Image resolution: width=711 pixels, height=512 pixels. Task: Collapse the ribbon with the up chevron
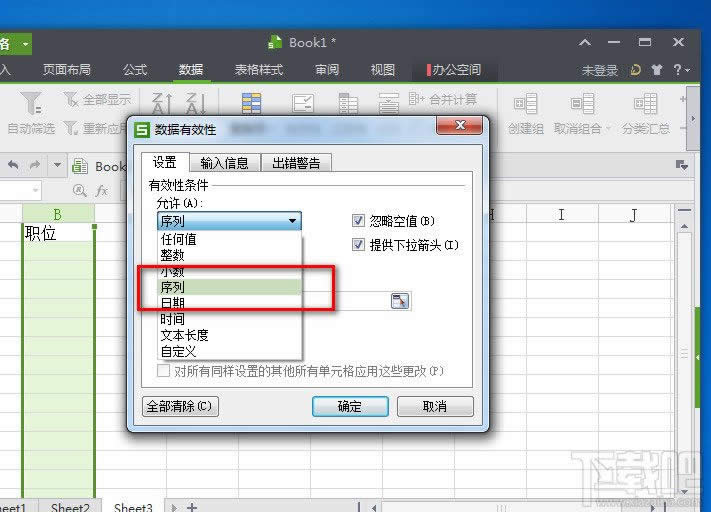(x=585, y=42)
